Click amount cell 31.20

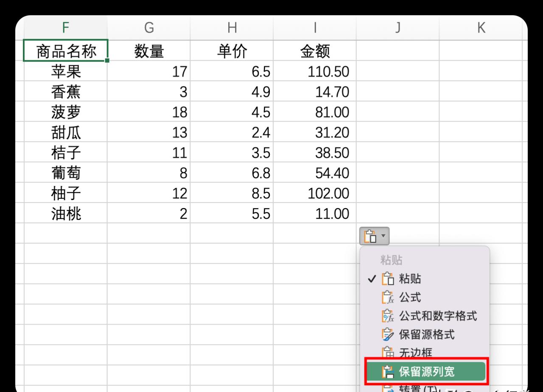[315, 133]
